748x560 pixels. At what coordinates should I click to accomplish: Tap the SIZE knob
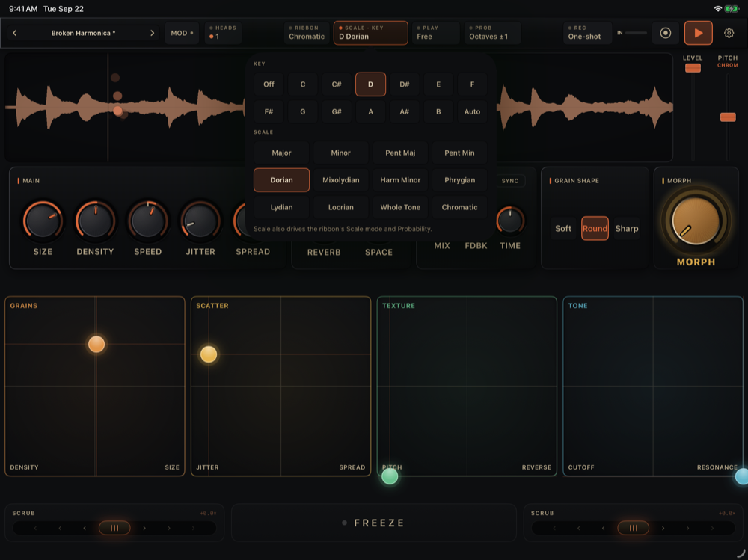(x=43, y=221)
